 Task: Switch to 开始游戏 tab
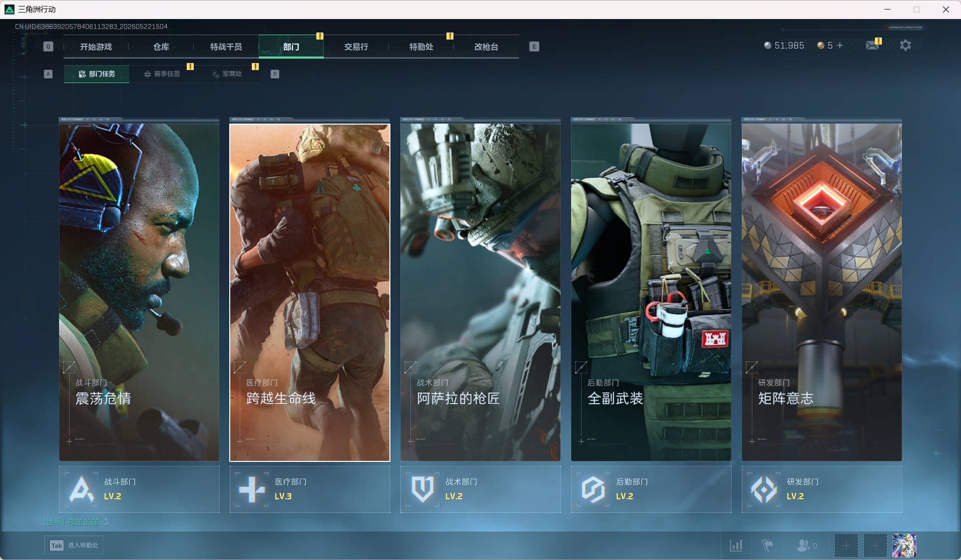coord(96,47)
